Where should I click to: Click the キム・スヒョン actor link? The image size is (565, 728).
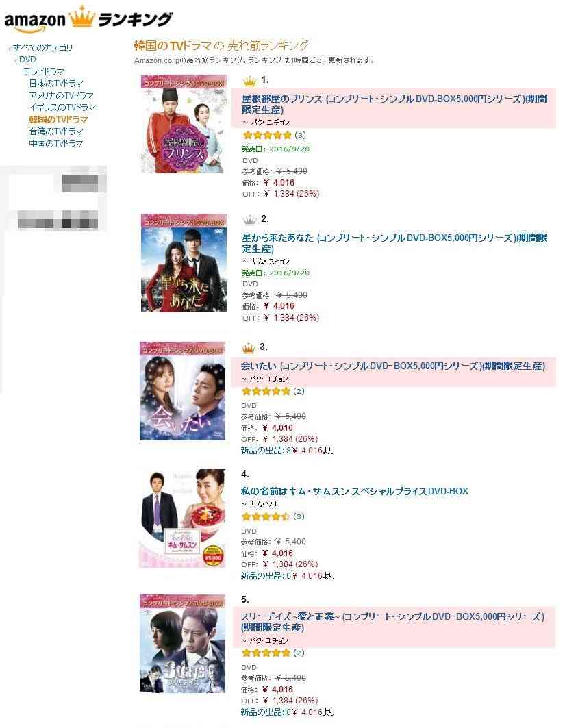coord(270,262)
